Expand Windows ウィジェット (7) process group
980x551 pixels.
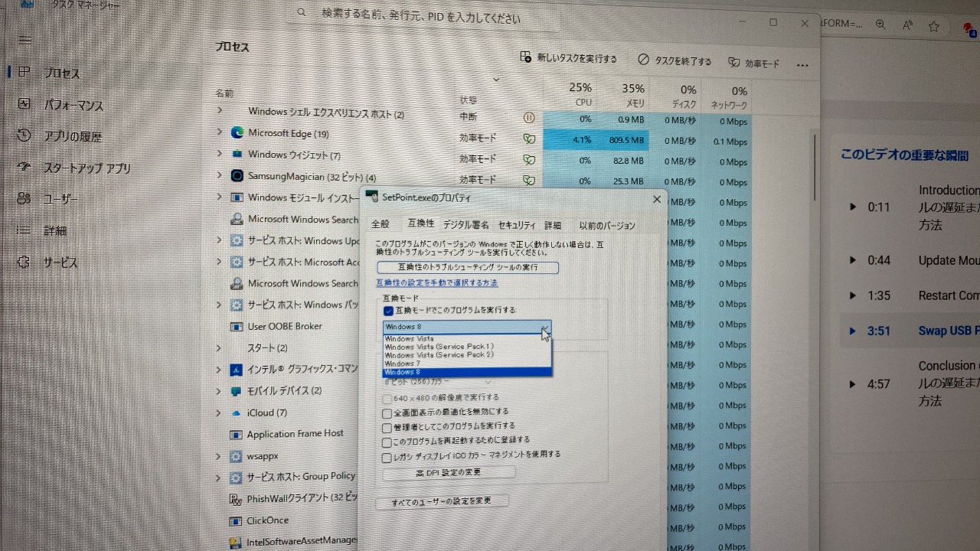(219, 153)
